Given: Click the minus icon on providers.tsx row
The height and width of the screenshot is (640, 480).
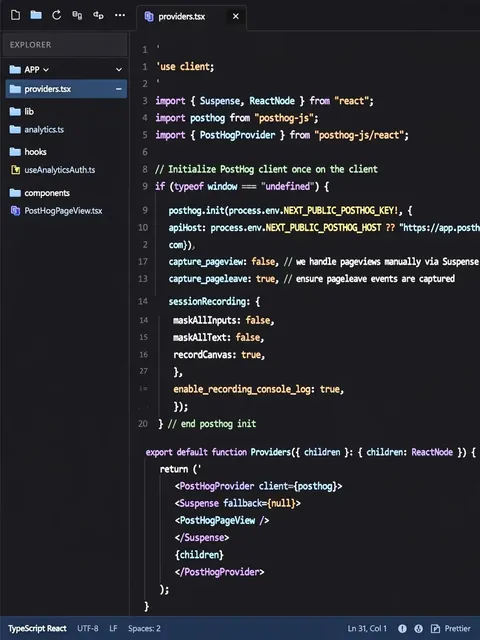Looking at the screenshot, I should pos(119,89).
